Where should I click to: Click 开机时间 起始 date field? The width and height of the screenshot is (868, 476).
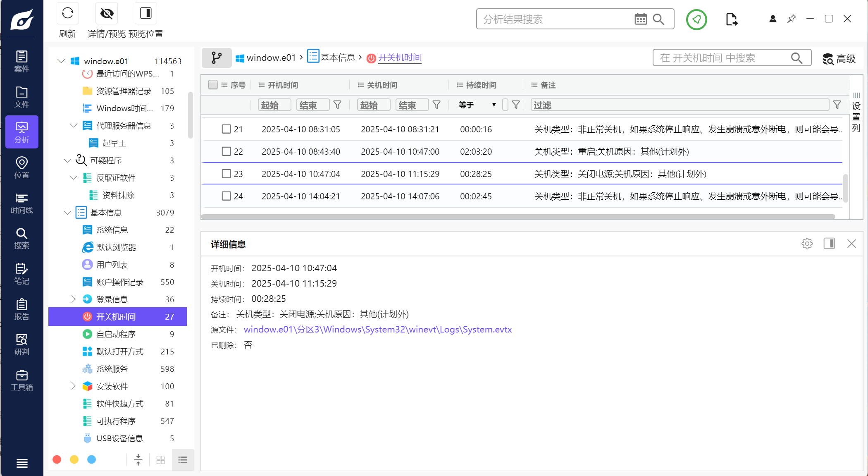(274, 105)
